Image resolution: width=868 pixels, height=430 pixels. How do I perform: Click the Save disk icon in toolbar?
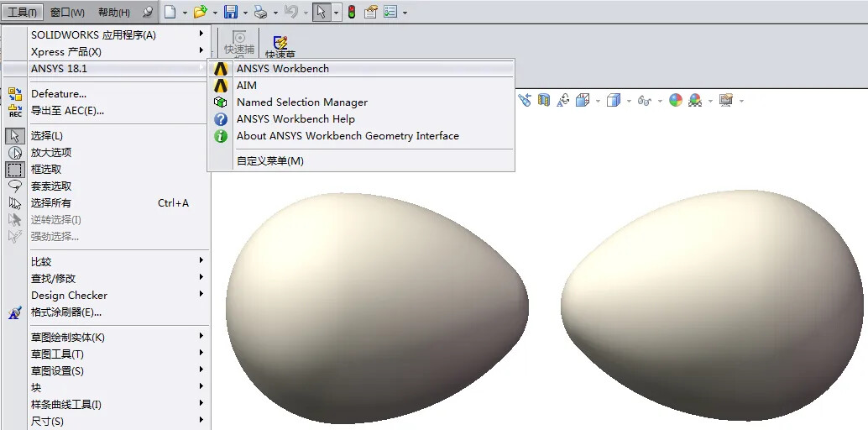click(x=230, y=12)
